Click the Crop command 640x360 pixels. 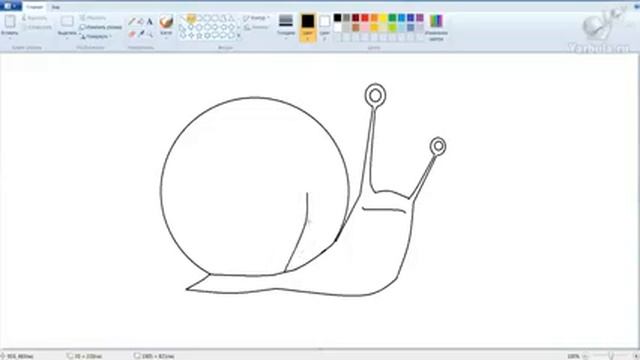pyautogui.click(x=93, y=18)
